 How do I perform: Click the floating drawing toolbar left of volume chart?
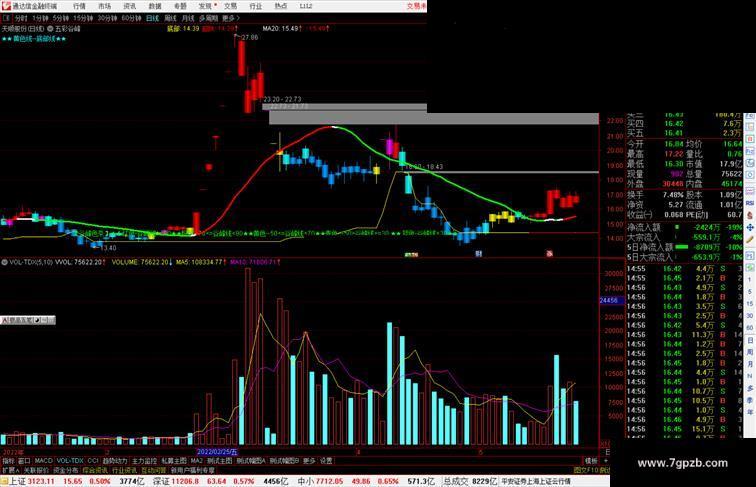point(28,320)
